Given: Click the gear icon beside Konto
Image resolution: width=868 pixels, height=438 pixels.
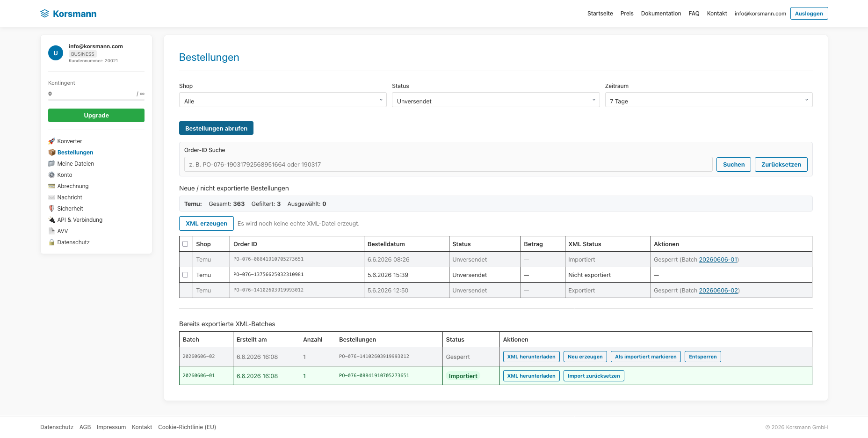Looking at the screenshot, I should point(52,175).
